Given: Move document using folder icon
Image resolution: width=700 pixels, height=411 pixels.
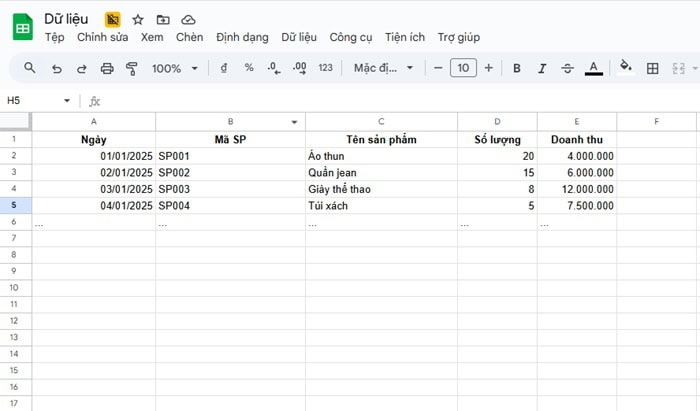Looking at the screenshot, I should [163, 19].
